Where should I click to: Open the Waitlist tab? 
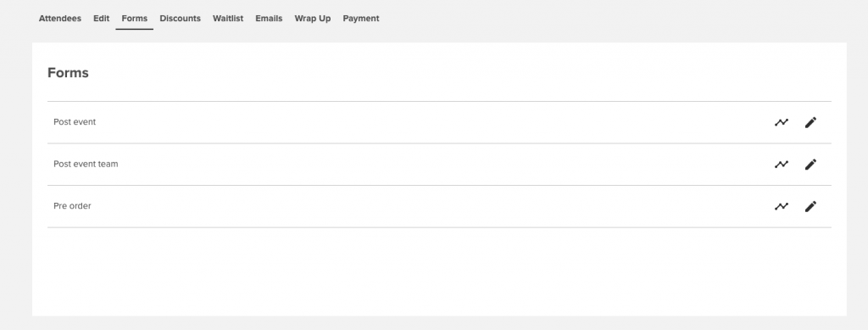tap(228, 19)
